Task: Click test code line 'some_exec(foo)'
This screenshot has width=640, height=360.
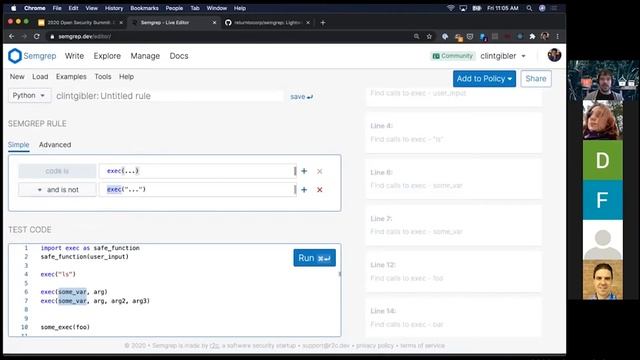Action: [65, 327]
